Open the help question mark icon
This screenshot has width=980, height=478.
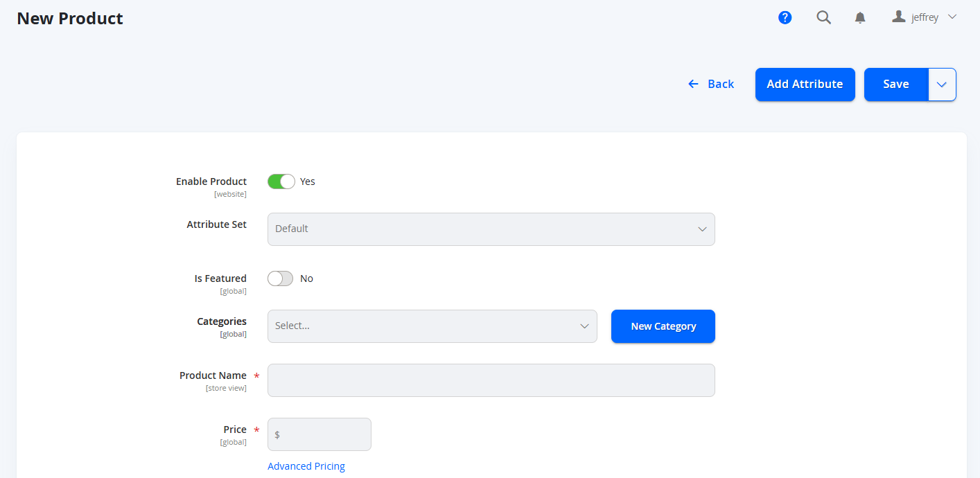point(785,17)
